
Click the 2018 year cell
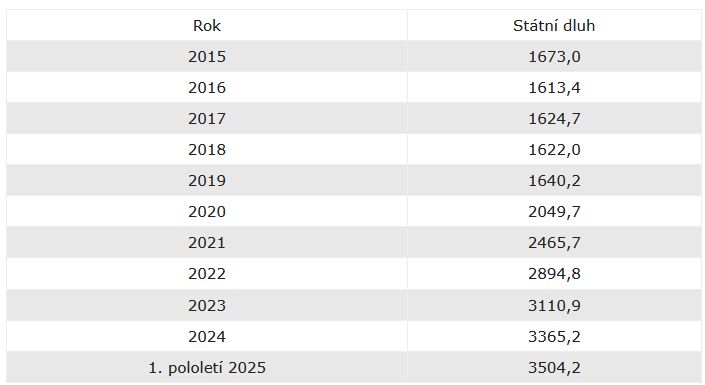click(x=207, y=150)
